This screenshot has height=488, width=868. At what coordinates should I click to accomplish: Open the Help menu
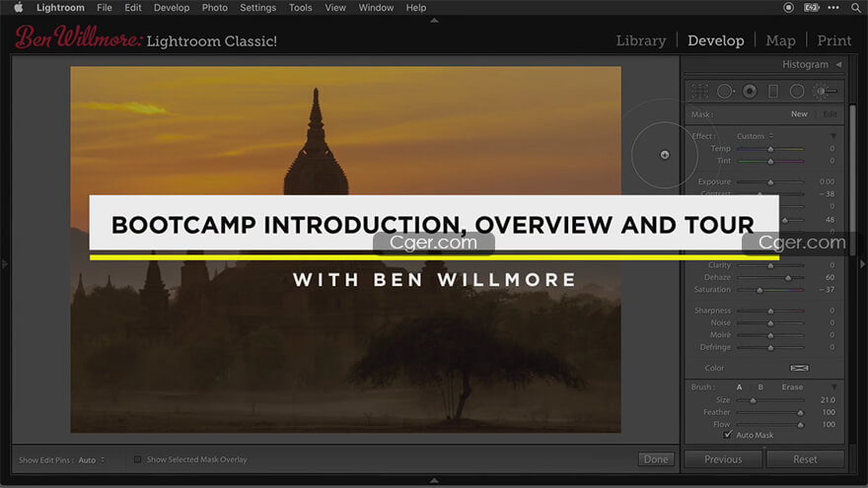(x=415, y=8)
